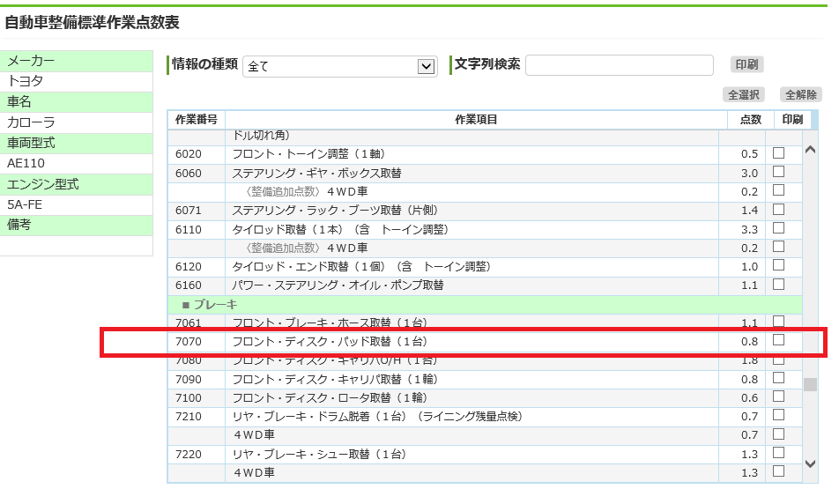Click ステアリング・ラック・ブーツ取替（片側） item text
Screen dimensions: 839x504
click(335, 211)
